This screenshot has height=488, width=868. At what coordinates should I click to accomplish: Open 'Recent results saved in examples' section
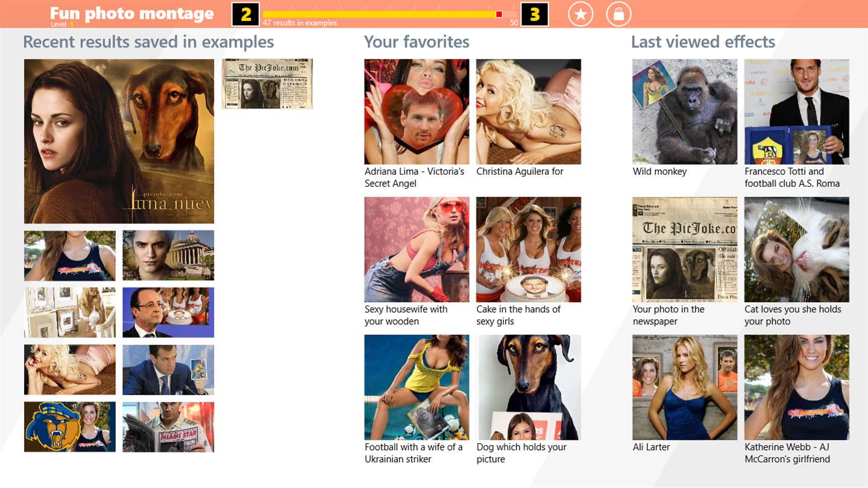[148, 42]
